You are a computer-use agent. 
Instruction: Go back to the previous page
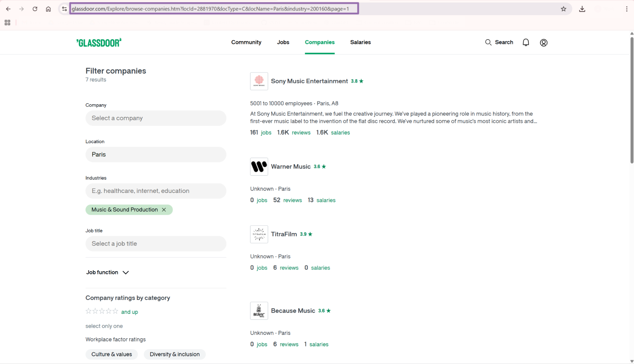click(8, 9)
